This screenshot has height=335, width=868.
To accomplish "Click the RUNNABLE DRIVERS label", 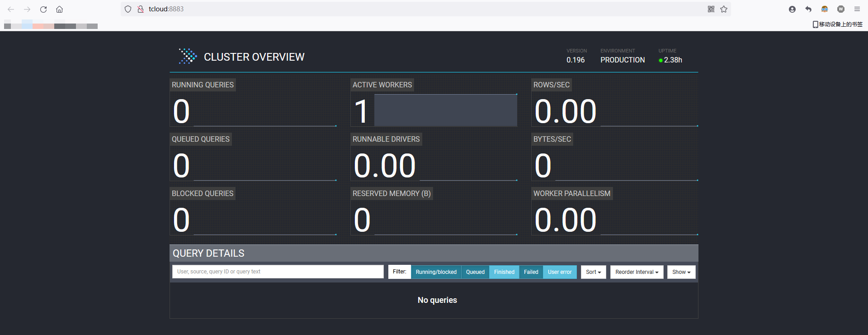I will [386, 139].
